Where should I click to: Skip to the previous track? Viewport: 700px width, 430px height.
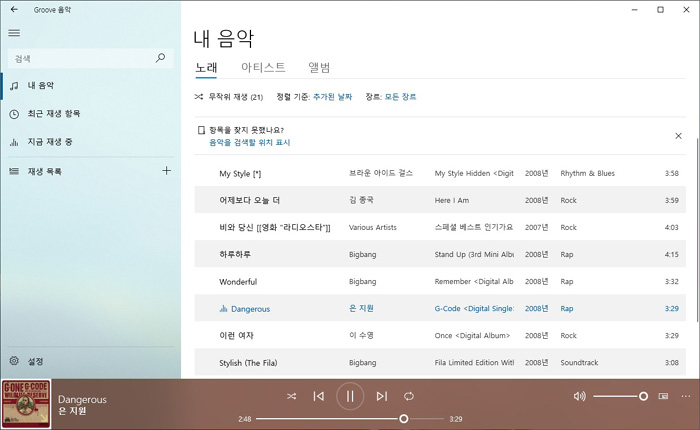pos(319,396)
